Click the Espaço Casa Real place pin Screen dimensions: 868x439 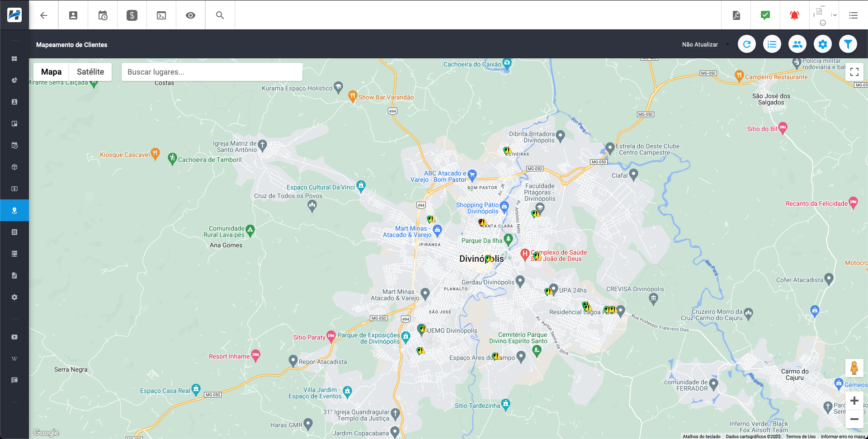pos(196,389)
